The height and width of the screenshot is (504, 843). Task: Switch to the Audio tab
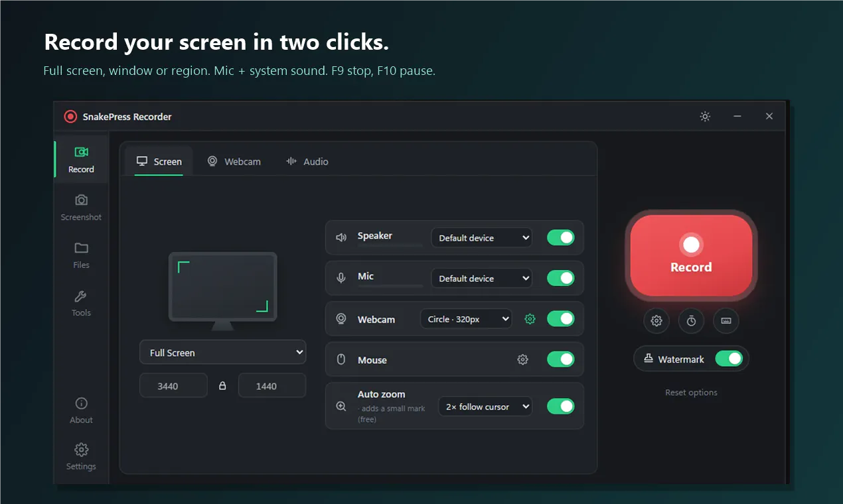(x=307, y=161)
